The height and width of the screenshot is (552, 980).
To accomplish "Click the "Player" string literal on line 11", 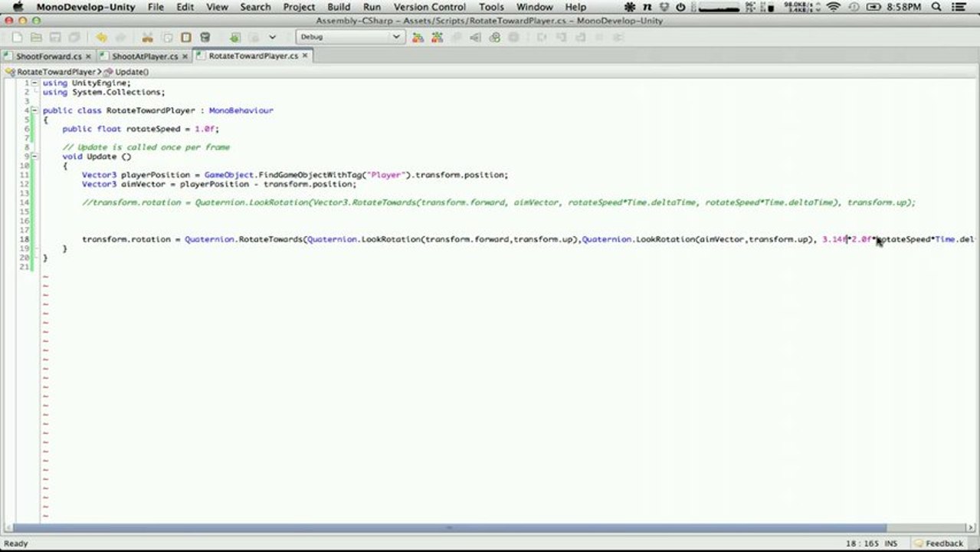I will point(386,175).
